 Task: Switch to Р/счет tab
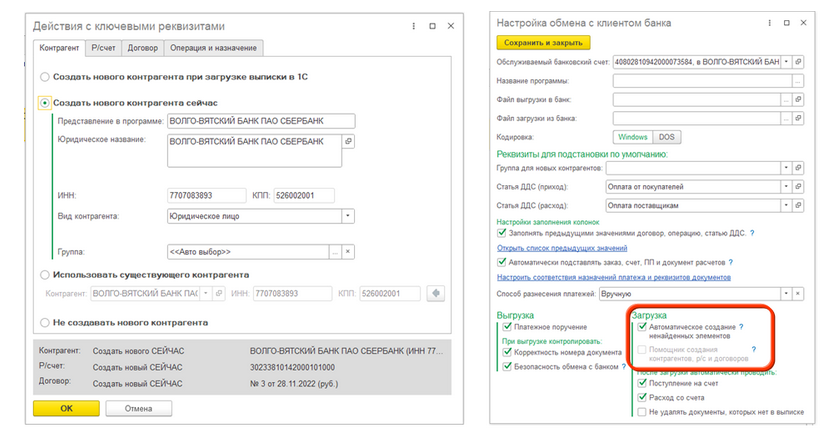[103, 48]
